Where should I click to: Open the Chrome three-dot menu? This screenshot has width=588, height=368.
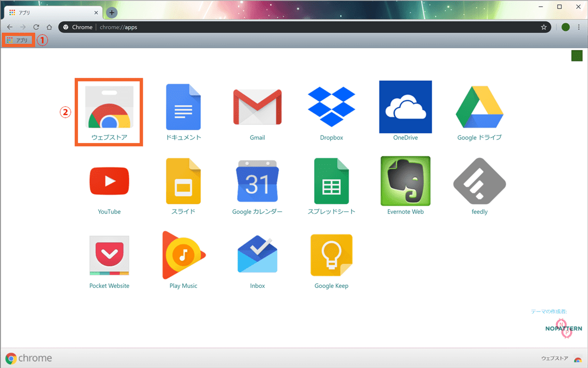tap(579, 27)
